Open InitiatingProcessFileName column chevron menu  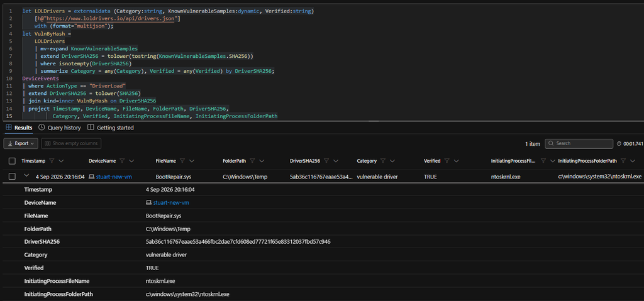(x=552, y=161)
